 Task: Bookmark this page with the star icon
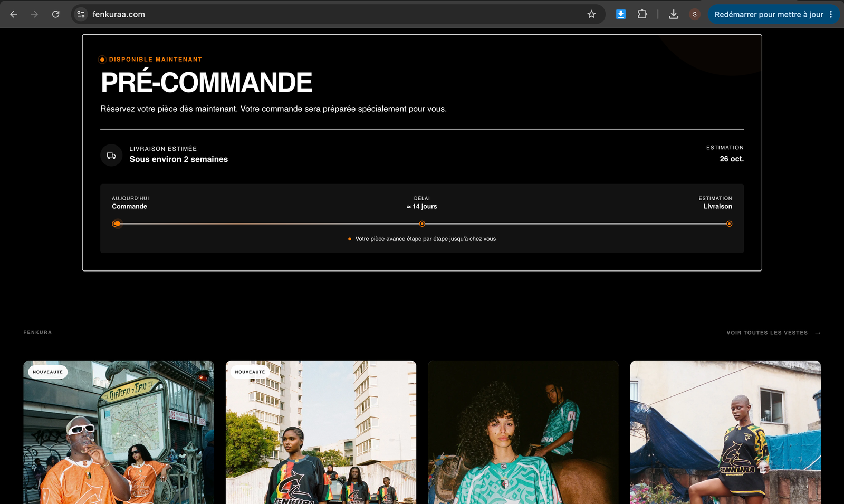coord(591,14)
